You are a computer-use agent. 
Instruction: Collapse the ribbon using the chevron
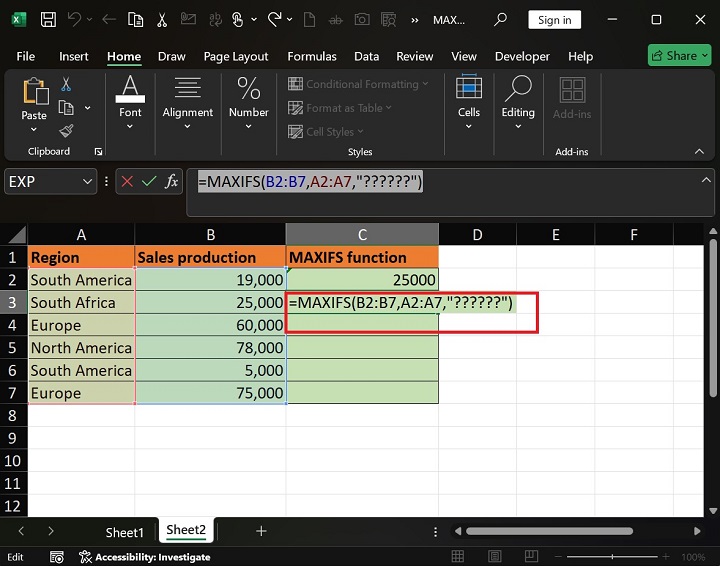click(699, 152)
